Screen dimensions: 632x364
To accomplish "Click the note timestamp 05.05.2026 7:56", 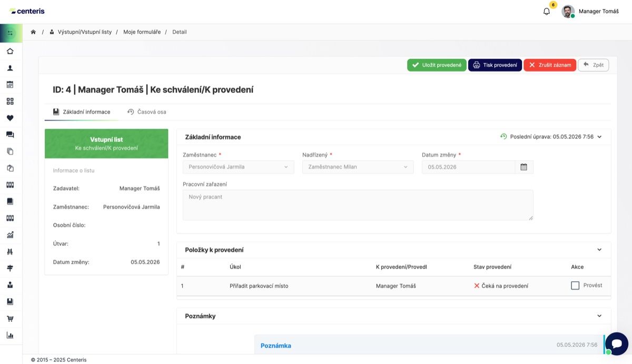I will [x=577, y=345].
